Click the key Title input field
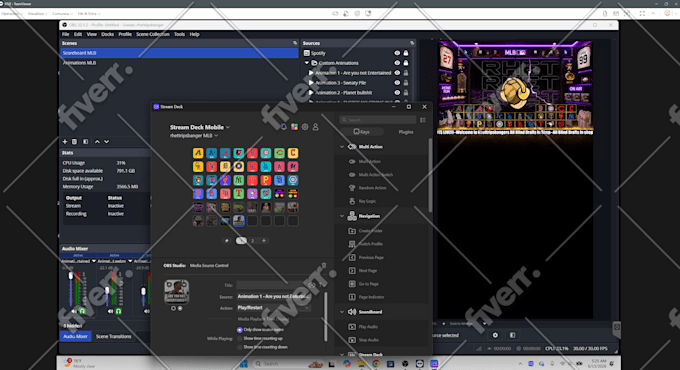Screen dimensions: 680x370 pos(272,285)
